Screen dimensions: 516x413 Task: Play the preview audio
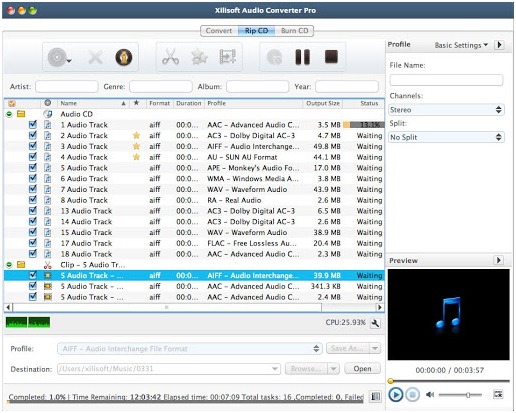pyautogui.click(x=396, y=395)
